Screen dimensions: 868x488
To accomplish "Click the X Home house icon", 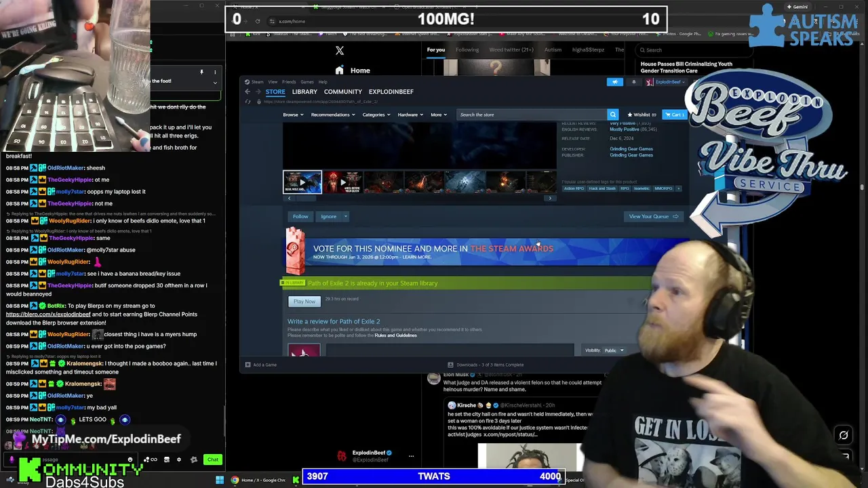I will tap(339, 70).
